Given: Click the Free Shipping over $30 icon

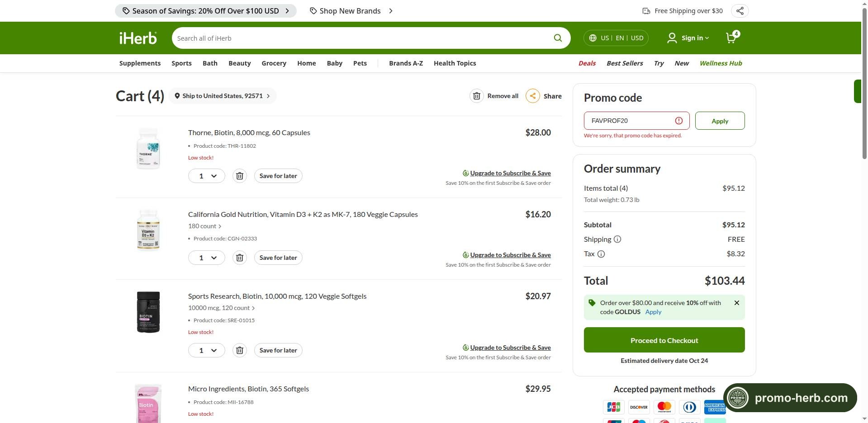Looking at the screenshot, I should (646, 11).
